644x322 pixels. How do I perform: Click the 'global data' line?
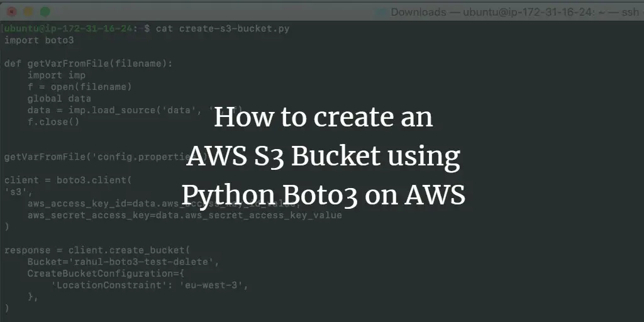[59, 99]
